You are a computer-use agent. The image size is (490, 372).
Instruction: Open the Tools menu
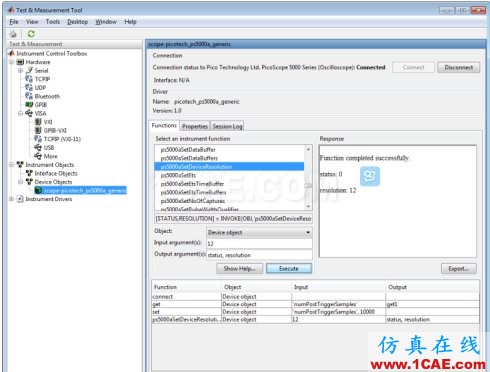coord(53,22)
